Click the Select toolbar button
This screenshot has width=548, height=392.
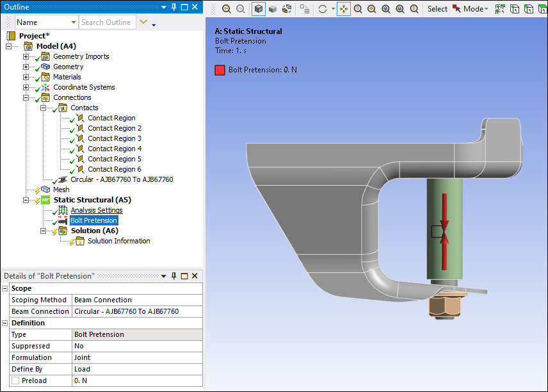click(x=437, y=9)
